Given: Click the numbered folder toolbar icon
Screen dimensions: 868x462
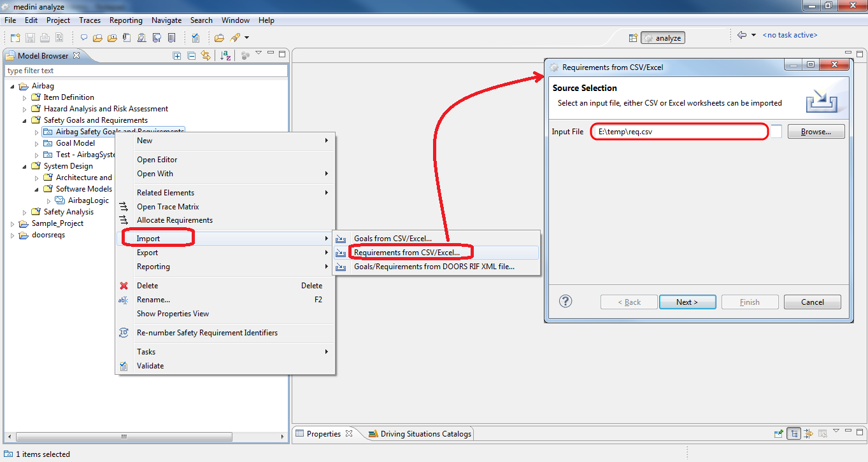Looking at the screenshot, I should pos(112,38).
